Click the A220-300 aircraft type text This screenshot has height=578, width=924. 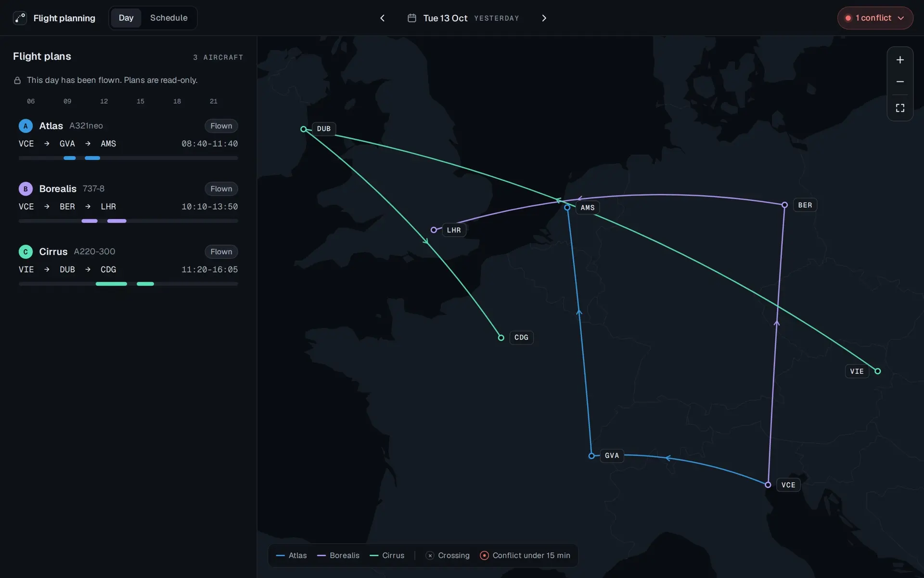tap(94, 251)
